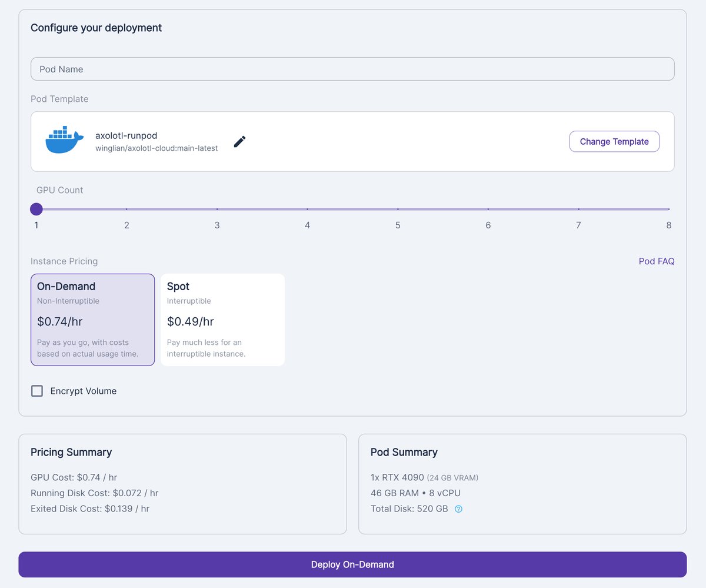This screenshot has height=588, width=706.
Task: Set GPU count slider to 7
Action: coord(578,209)
